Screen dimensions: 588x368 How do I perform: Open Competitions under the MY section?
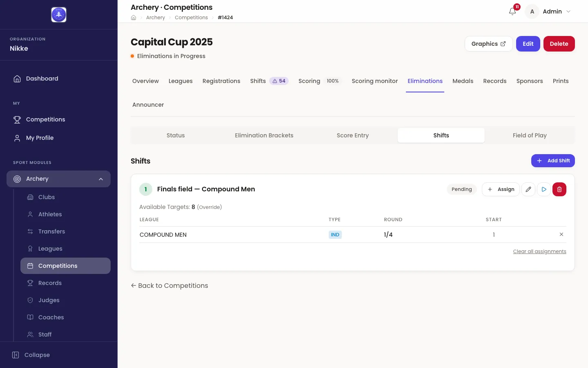pyautogui.click(x=58, y=119)
